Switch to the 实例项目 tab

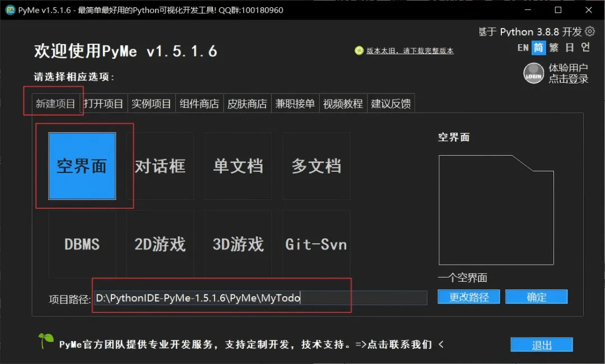[x=151, y=104]
